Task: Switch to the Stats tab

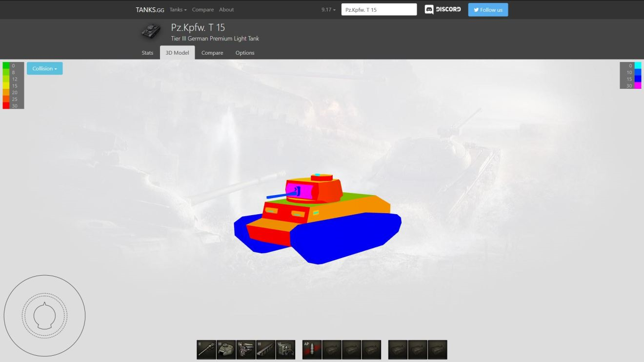Action: tap(147, 53)
